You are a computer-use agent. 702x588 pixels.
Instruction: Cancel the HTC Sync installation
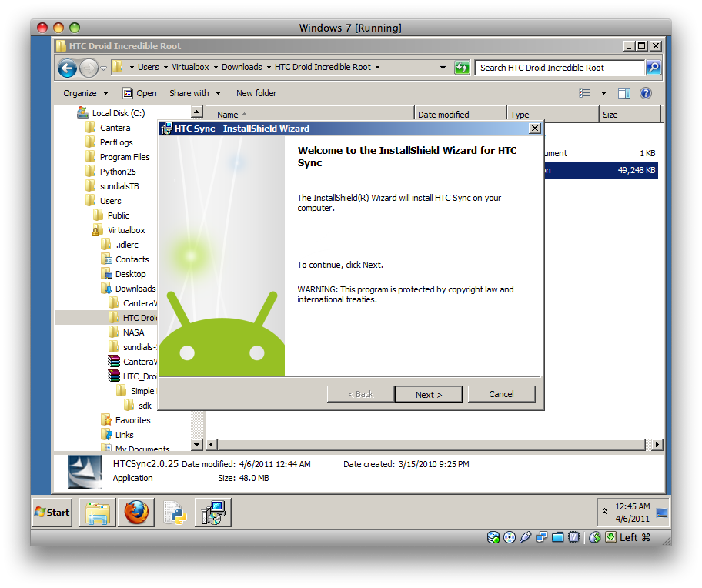[x=501, y=394]
